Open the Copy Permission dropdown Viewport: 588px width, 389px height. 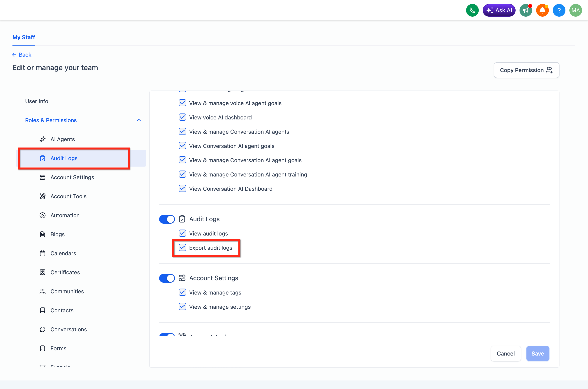click(x=526, y=70)
